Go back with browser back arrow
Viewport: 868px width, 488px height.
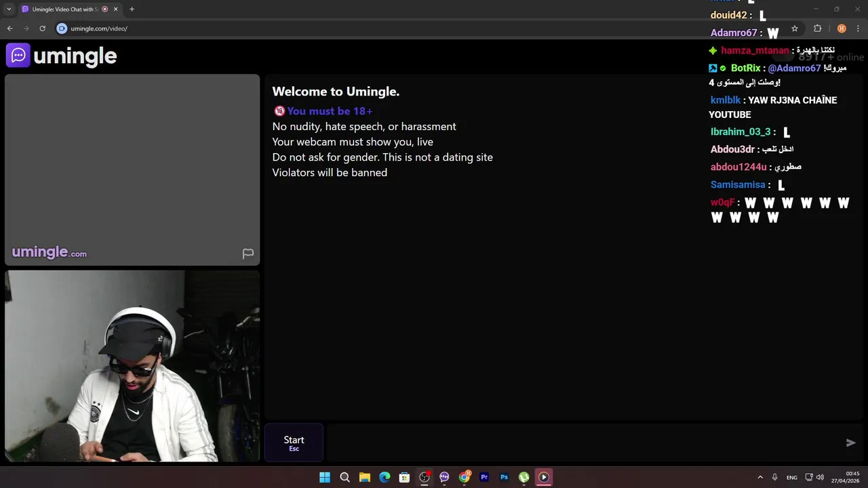coord(9,28)
